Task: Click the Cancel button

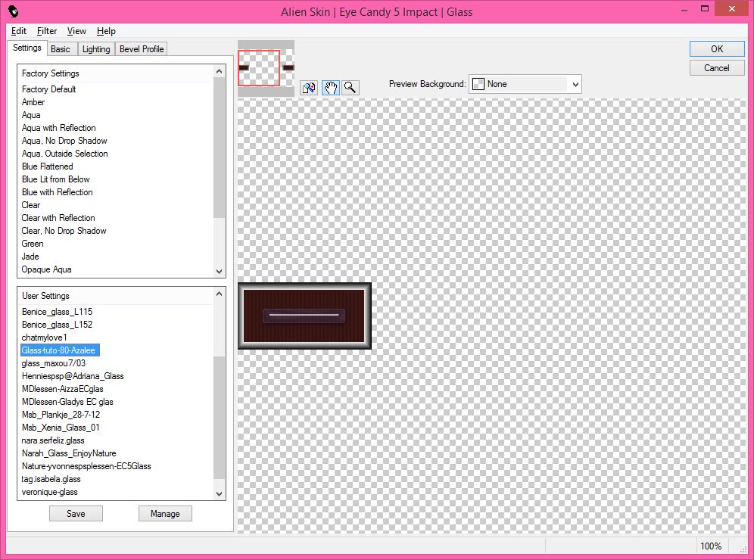Action: [717, 68]
